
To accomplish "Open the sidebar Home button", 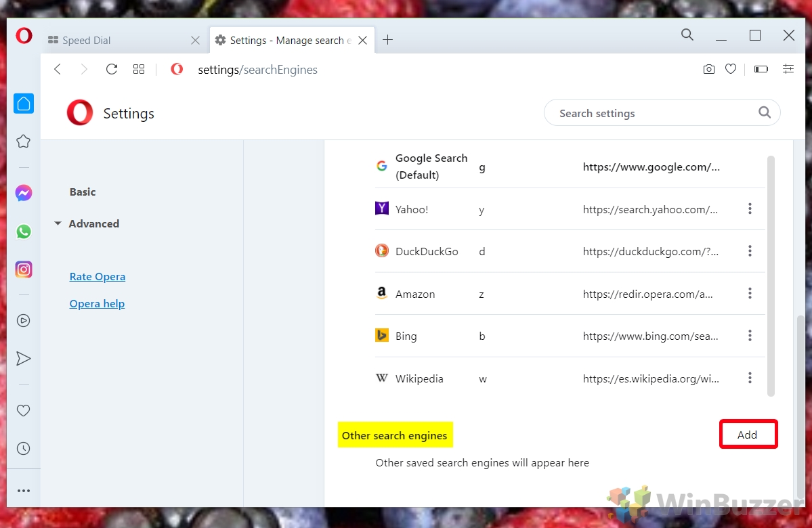I will pyautogui.click(x=24, y=104).
